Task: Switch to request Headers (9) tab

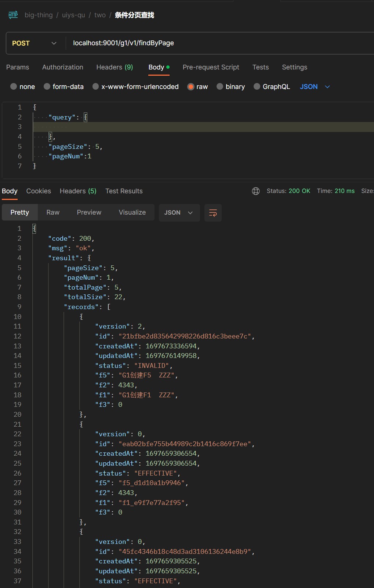Action: (115, 67)
